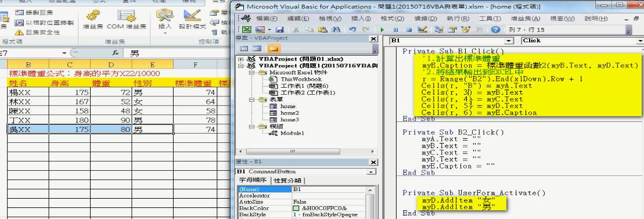Run Sub with green play icon
This screenshot has width=644, height=219.
click(x=382, y=30)
